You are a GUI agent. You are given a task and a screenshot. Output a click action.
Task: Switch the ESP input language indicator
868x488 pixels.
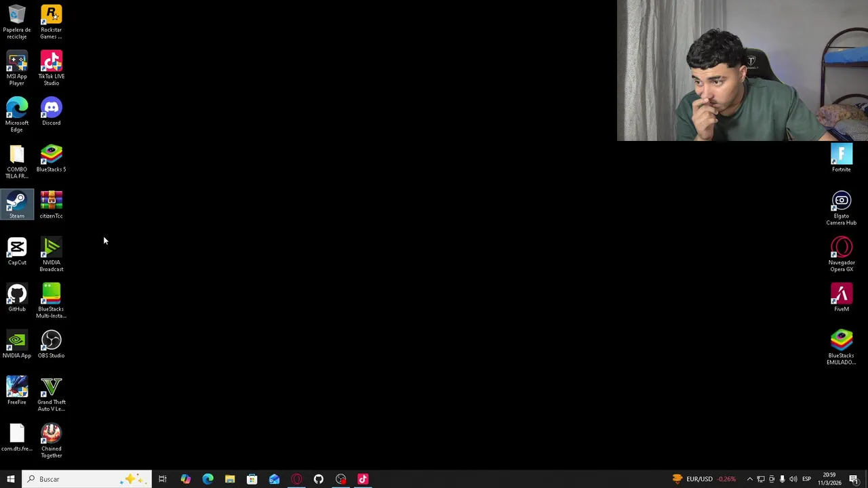tap(806, 479)
